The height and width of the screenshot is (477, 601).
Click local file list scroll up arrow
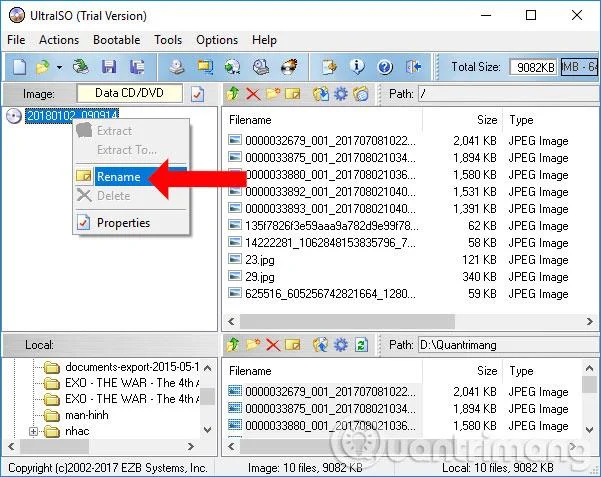coord(589,368)
